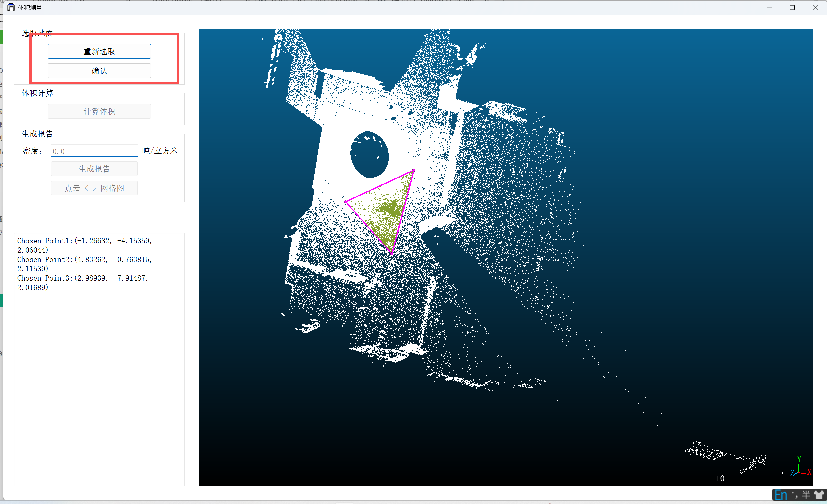Click the bottom vertex of magenta triangle
Viewport: 827px width, 504px height.
click(x=392, y=254)
